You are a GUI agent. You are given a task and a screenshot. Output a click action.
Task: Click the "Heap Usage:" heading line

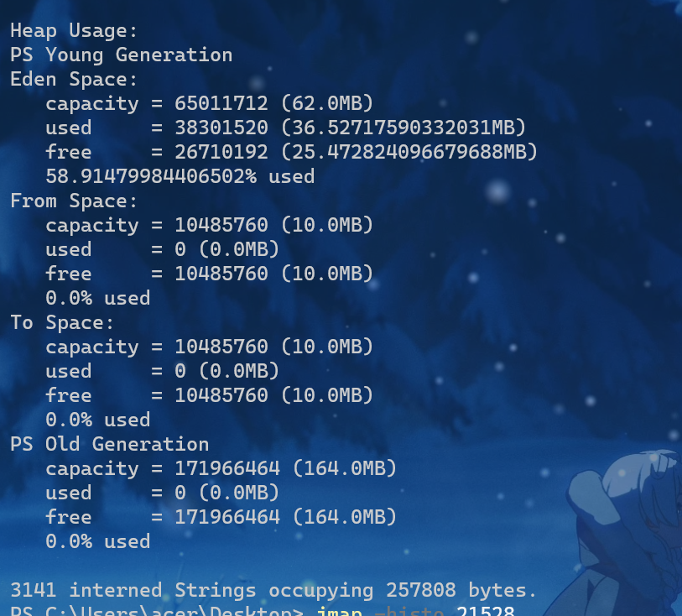tap(74, 30)
